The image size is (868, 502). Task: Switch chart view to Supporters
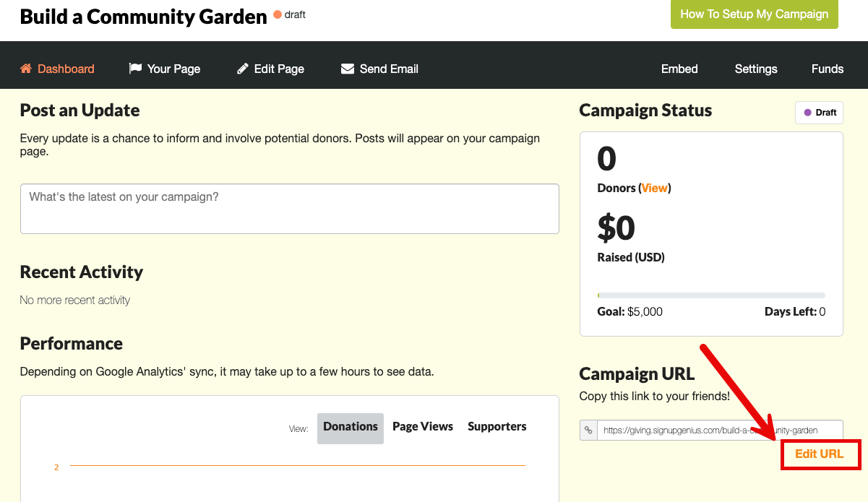(x=497, y=426)
